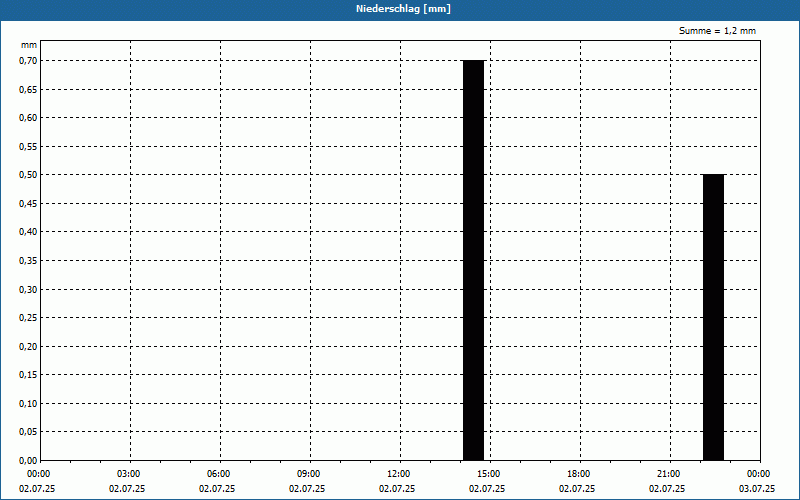Click the 0,30 y-axis value

[29, 289]
